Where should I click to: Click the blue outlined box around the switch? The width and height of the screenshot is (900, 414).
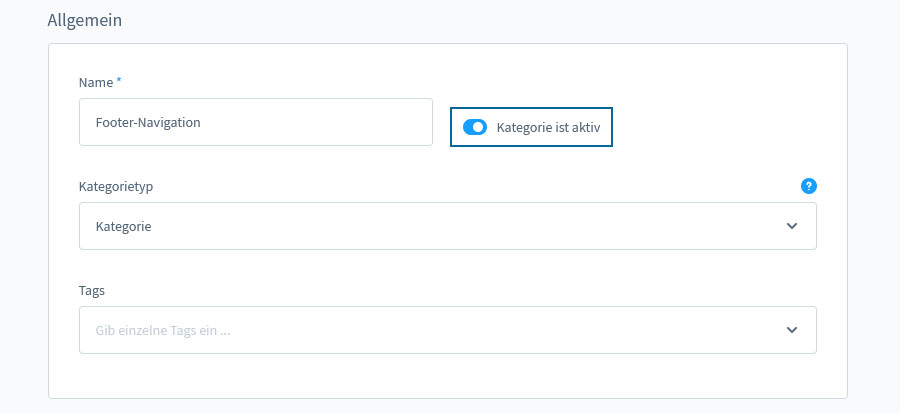pyautogui.click(x=532, y=127)
